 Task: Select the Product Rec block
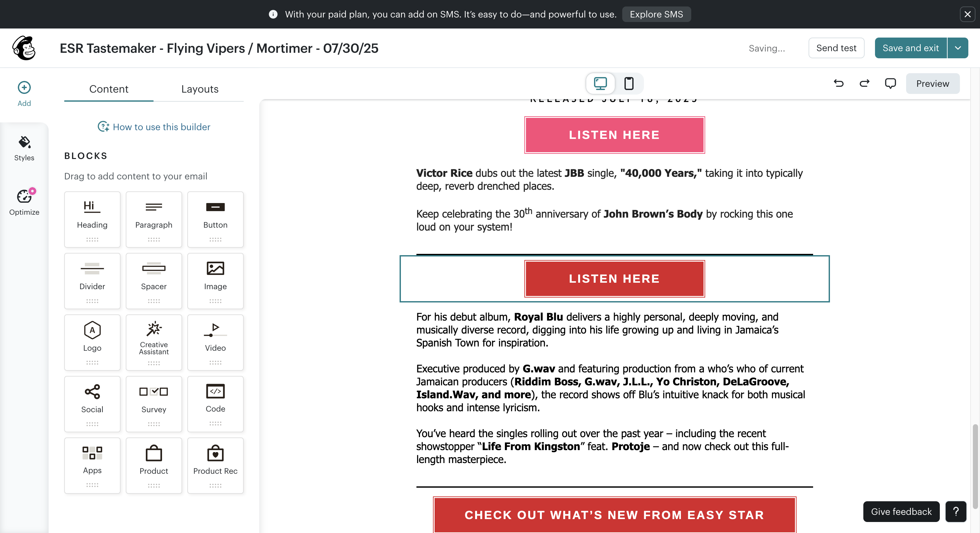[x=215, y=466]
